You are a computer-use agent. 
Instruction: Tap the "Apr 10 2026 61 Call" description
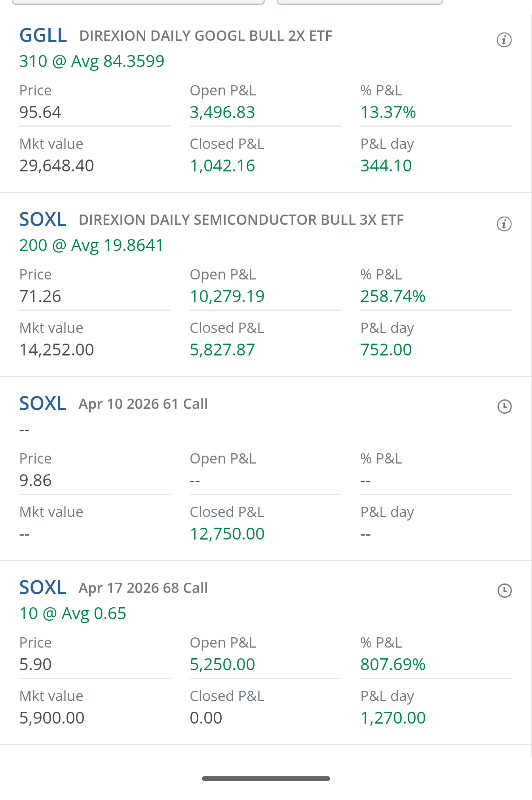[x=143, y=404]
